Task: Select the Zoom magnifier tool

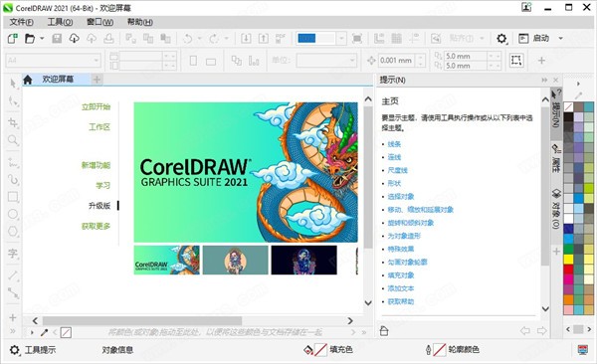Action: 13,140
